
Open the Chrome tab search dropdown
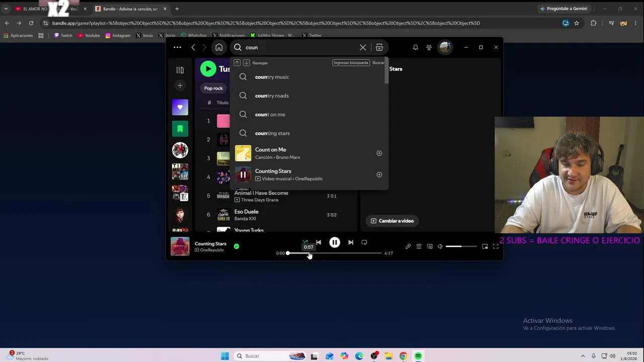6,9
